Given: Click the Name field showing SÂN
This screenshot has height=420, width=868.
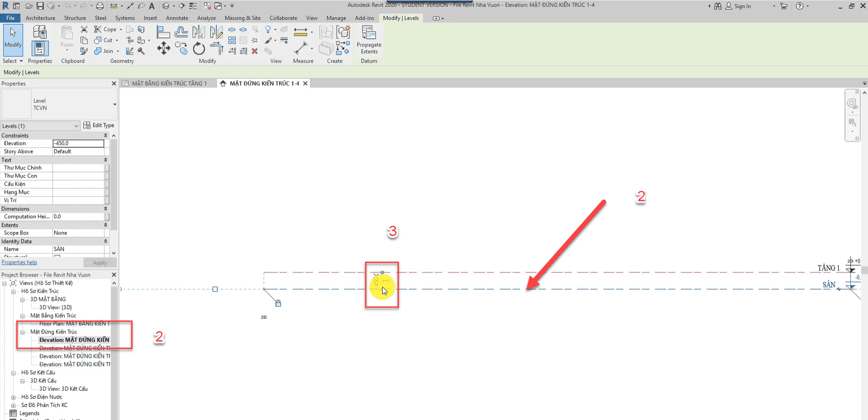Looking at the screenshot, I should point(78,249).
